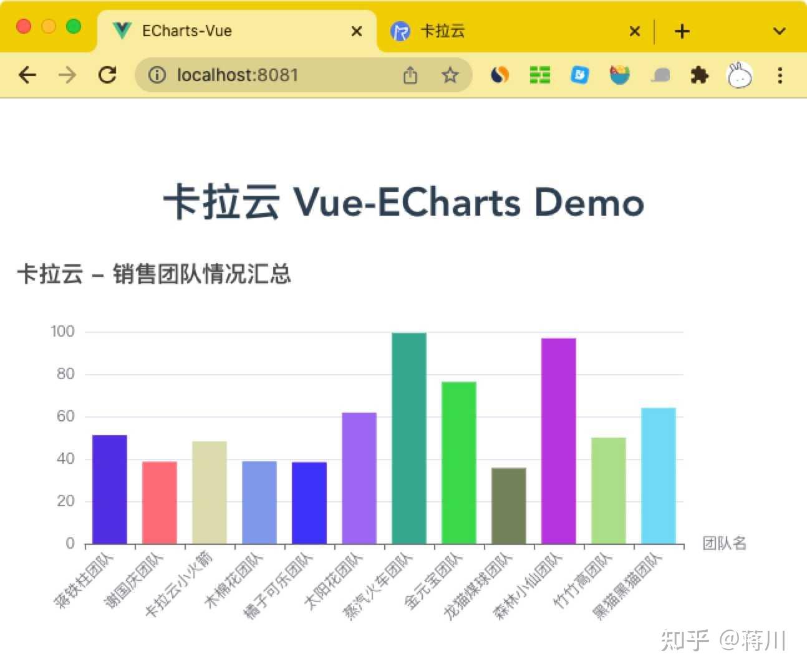Click the blue bird extension icon
This screenshot has width=807, height=672.
[x=579, y=75]
